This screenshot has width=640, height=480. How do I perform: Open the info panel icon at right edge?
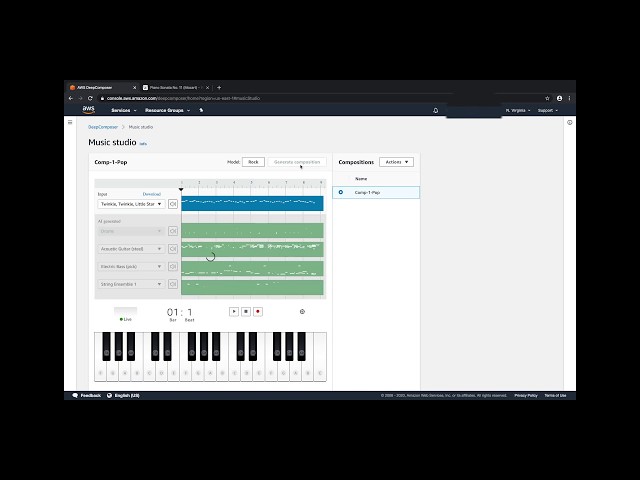click(x=569, y=122)
